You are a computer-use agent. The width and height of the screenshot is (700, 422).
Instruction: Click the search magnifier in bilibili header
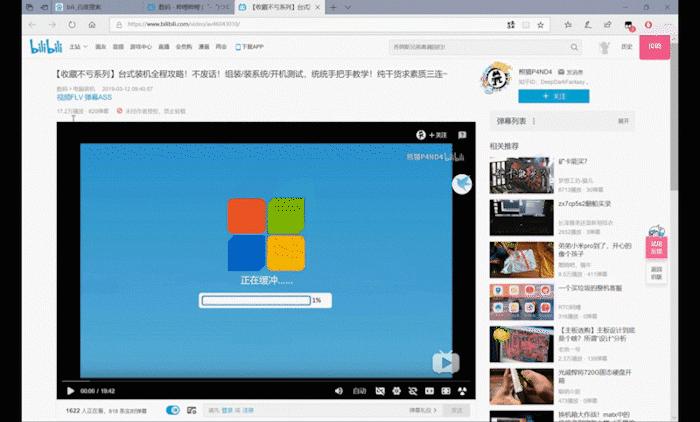574,47
